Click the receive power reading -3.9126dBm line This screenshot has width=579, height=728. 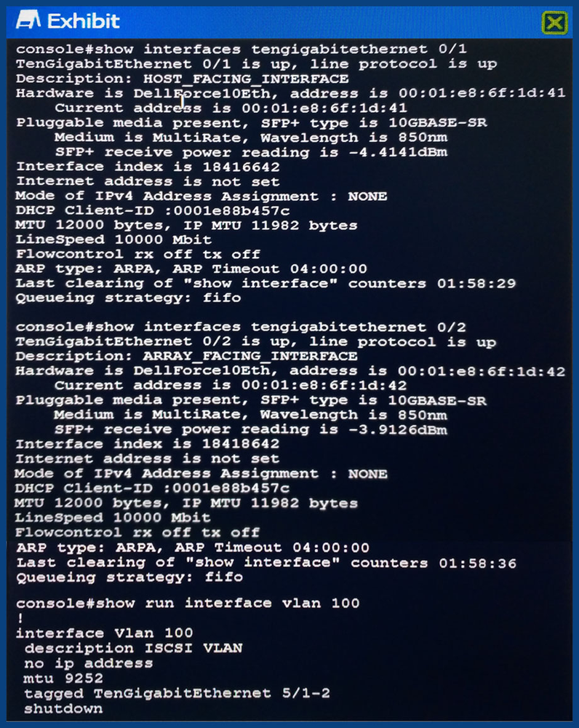[250, 430]
